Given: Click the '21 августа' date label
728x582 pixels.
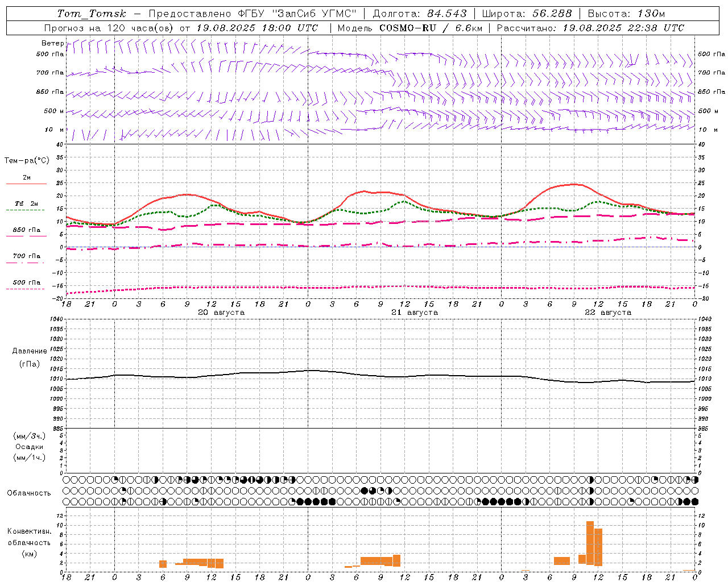Looking at the screenshot, I should point(415,313).
